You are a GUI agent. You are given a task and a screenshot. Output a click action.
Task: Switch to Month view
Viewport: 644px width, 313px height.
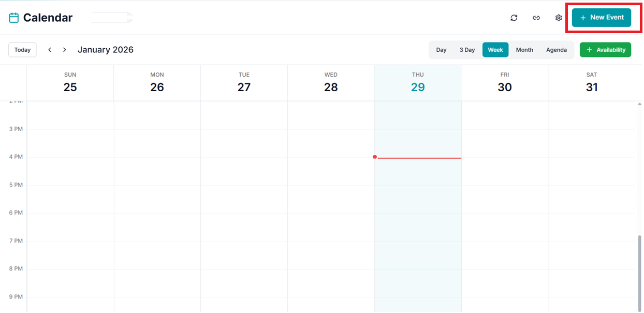tap(524, 50)
